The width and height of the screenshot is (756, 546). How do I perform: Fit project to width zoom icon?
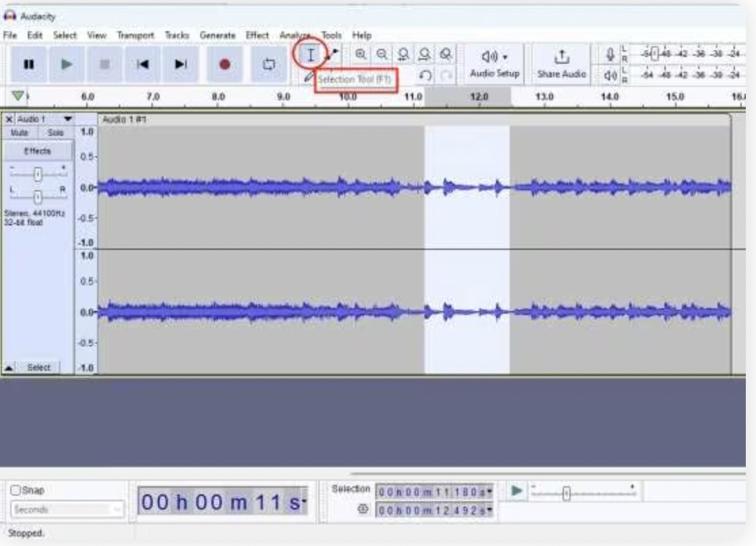[424, 54]
